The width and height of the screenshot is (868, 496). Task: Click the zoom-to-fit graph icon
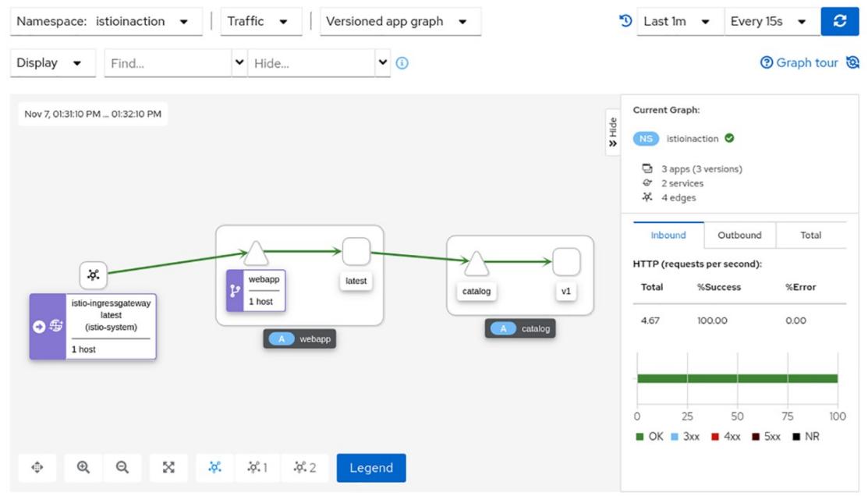168,467
